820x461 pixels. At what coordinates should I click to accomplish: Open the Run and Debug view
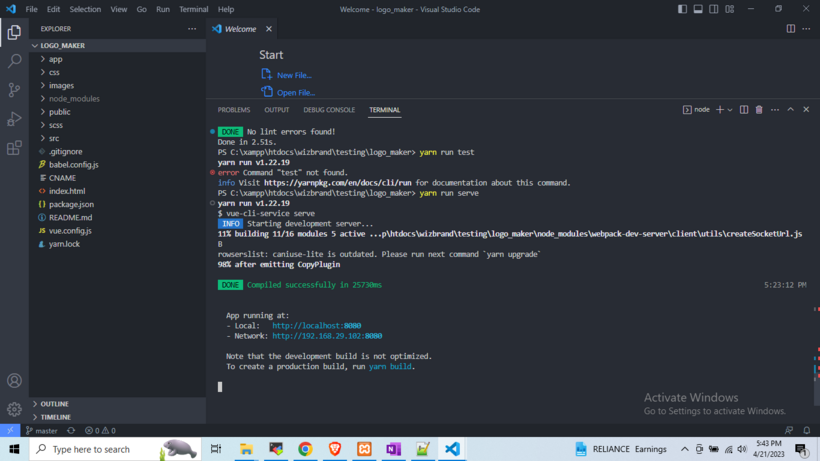14,119
